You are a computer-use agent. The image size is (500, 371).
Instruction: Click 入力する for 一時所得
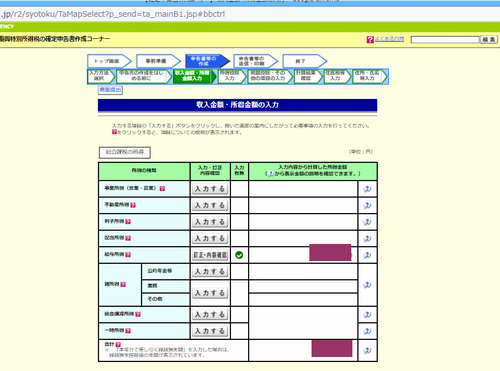210,331
